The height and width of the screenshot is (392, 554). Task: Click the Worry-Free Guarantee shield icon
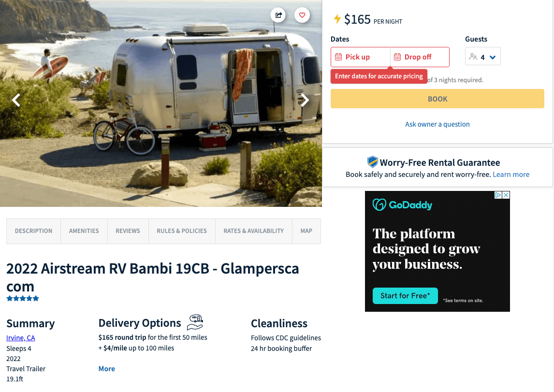[x=372, y=162]
